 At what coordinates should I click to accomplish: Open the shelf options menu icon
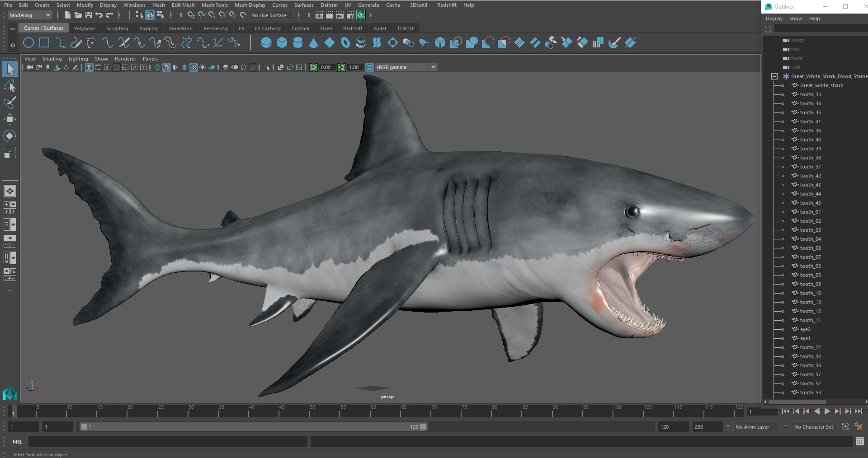coord(12,29)
